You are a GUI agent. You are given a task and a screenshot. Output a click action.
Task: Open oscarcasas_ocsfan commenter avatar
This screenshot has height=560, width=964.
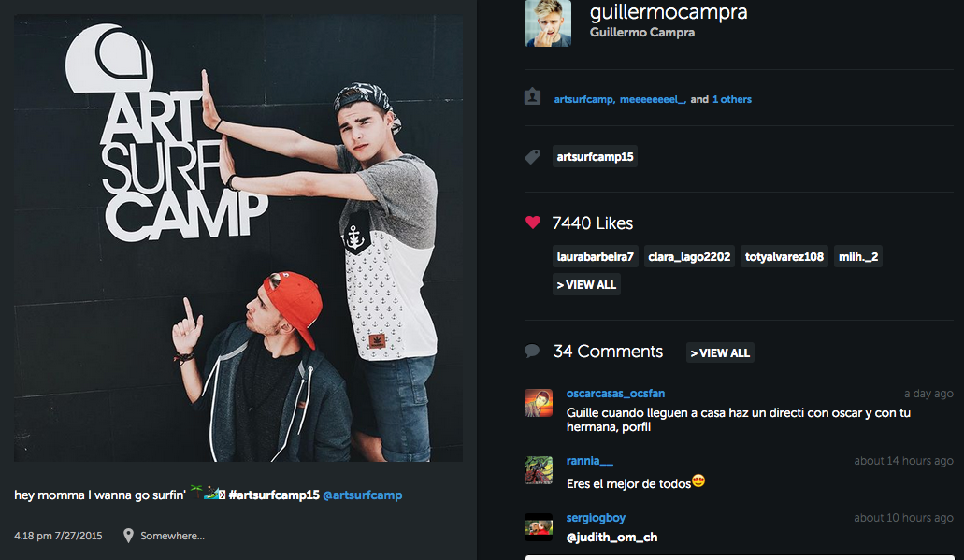pyautogui.click(x=539, y=403)
